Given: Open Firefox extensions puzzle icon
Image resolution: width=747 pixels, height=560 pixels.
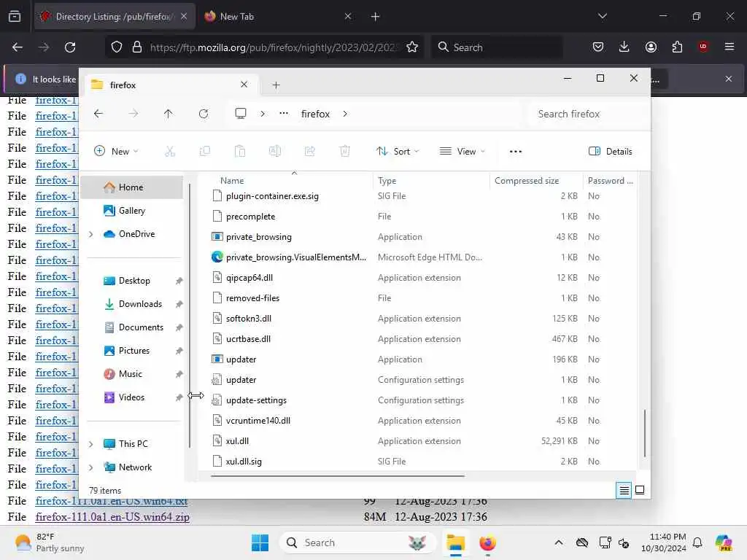Looking at the screenshot, I should 677,47.
